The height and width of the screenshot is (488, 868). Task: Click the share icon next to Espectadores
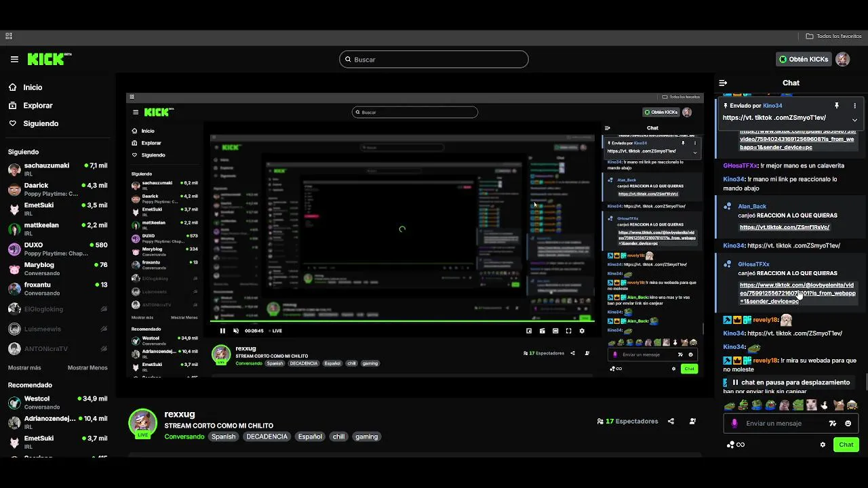[x=671, y=421]
